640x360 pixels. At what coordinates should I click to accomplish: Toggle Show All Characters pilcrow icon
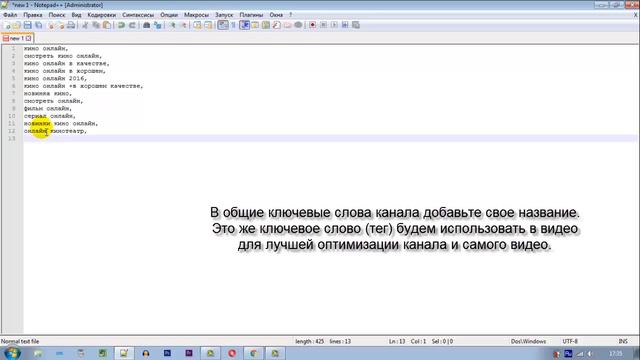coord(233,25)
